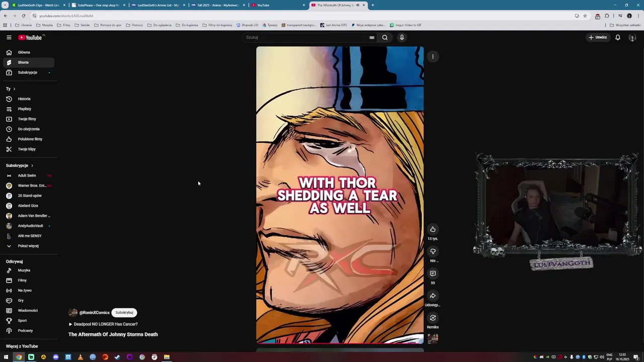
Task: Switch to SubsPlease browser tab
Action: (x=98, y=5)
